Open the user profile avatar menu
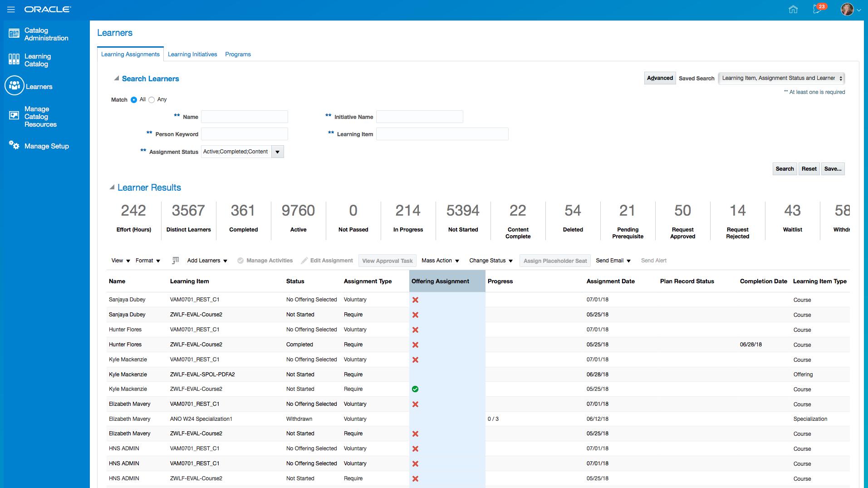Image resolution: width=868 pixels, height=488 pixels. coord(847,10)
